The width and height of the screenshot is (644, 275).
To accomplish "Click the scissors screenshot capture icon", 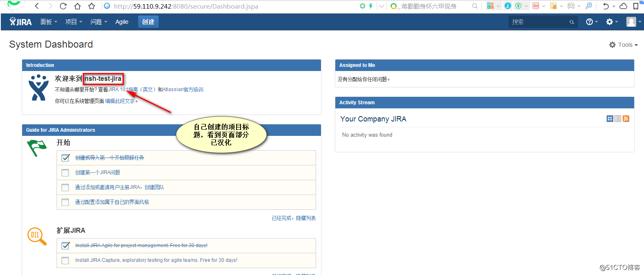I will pos(553,6).
